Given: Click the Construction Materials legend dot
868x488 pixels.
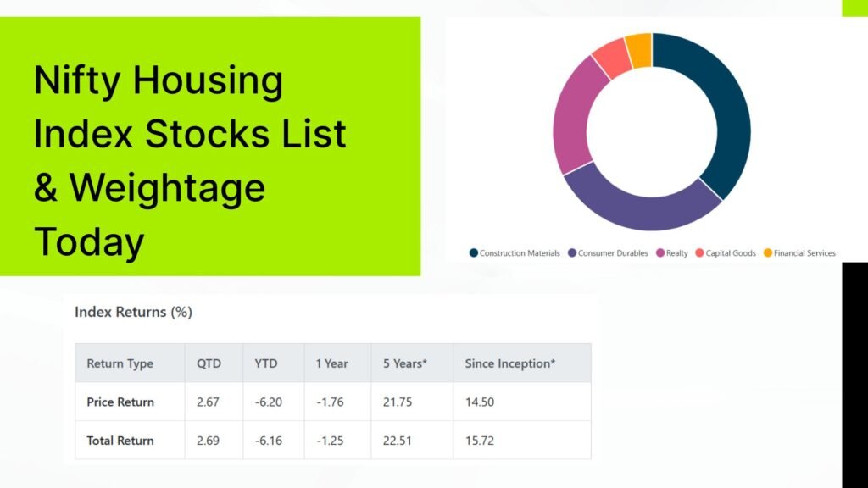Looking at the screenshot, I should point(473,252).
